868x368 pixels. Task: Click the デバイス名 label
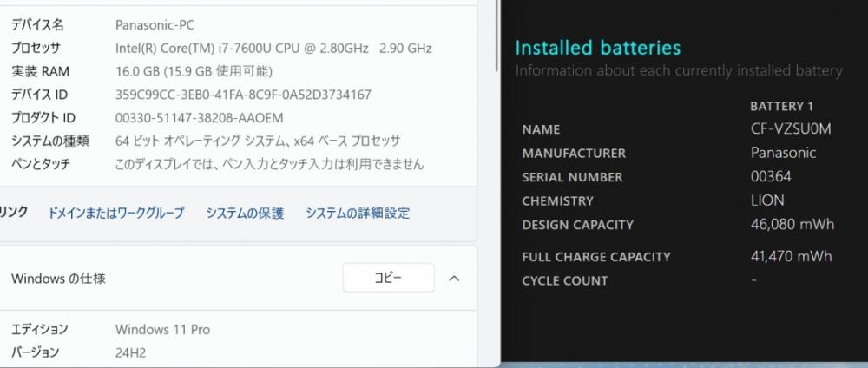37,25
